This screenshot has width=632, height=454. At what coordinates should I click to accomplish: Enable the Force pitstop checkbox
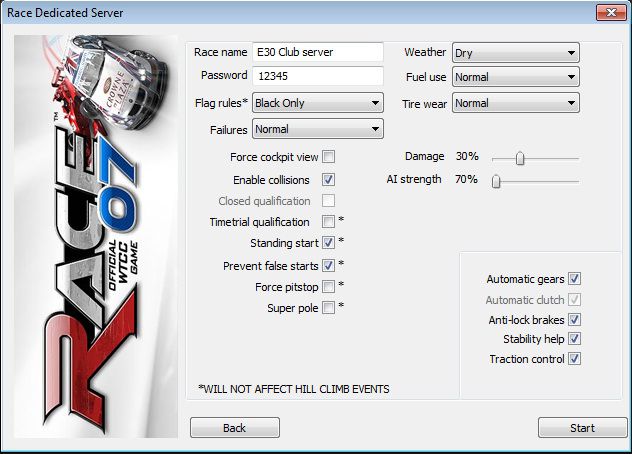click(328, 287)
